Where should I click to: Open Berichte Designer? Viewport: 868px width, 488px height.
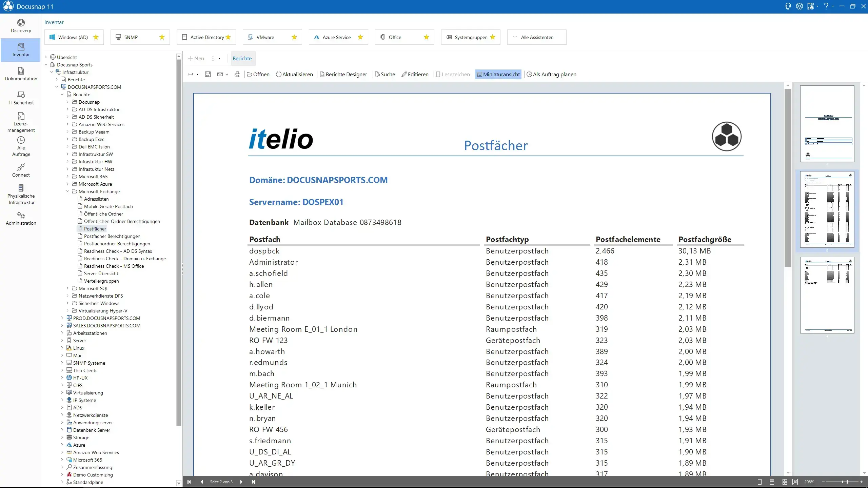[343, 74]
